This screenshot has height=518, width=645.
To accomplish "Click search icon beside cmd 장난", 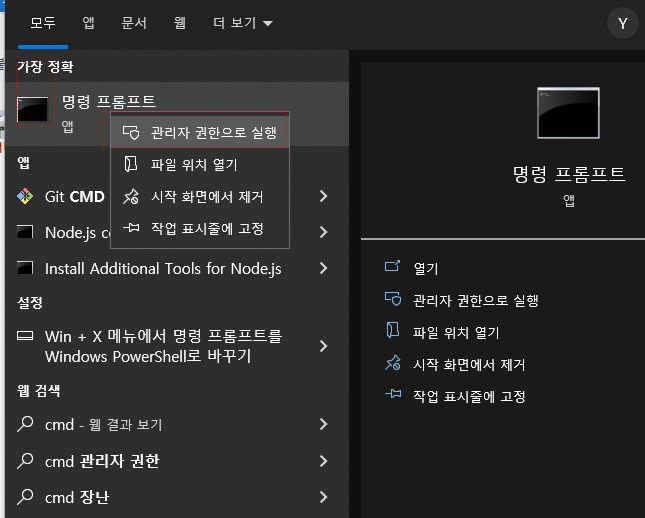I will (25, 497).
